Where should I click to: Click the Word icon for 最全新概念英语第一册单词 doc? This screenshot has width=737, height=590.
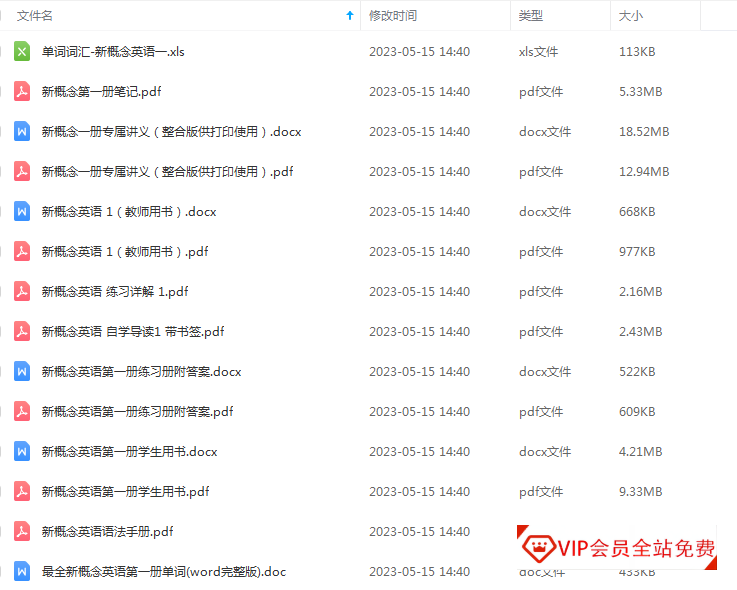pyautogui.click(x=22, y=571)
